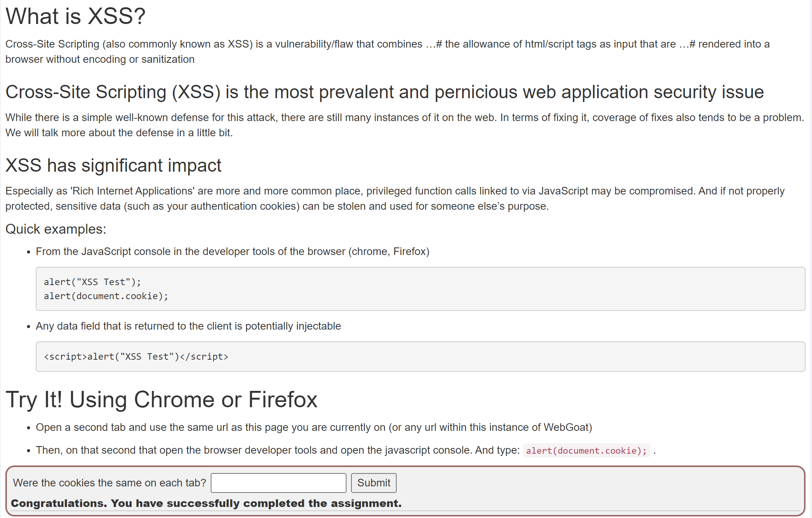Image resolution: width=812 pixels, height=518 pixels.
Task: Click the red inline alert(document.cookie); code
Action: (586, 451)
